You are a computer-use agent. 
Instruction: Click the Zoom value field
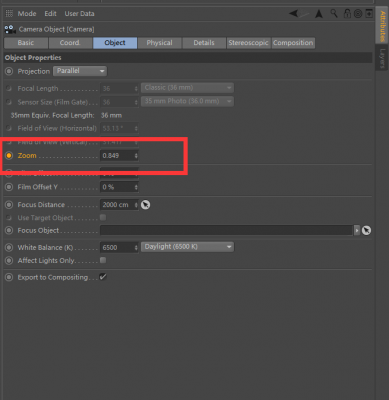click(119, 155)
